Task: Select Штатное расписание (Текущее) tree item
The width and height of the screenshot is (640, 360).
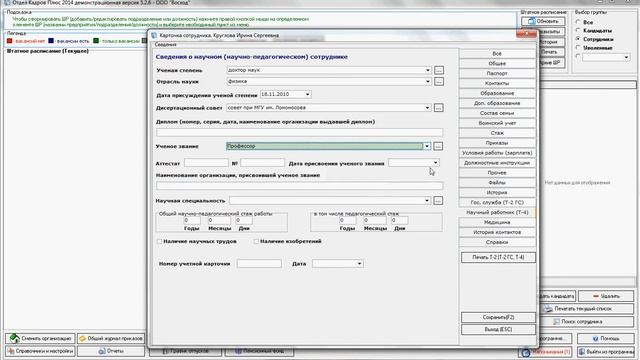Action: [x=48, y=51]
